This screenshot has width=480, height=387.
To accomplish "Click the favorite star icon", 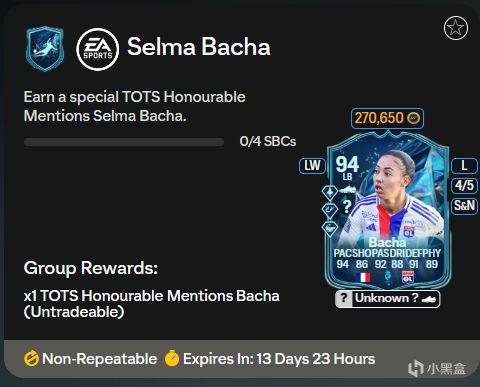I will [x=456, y=28].
